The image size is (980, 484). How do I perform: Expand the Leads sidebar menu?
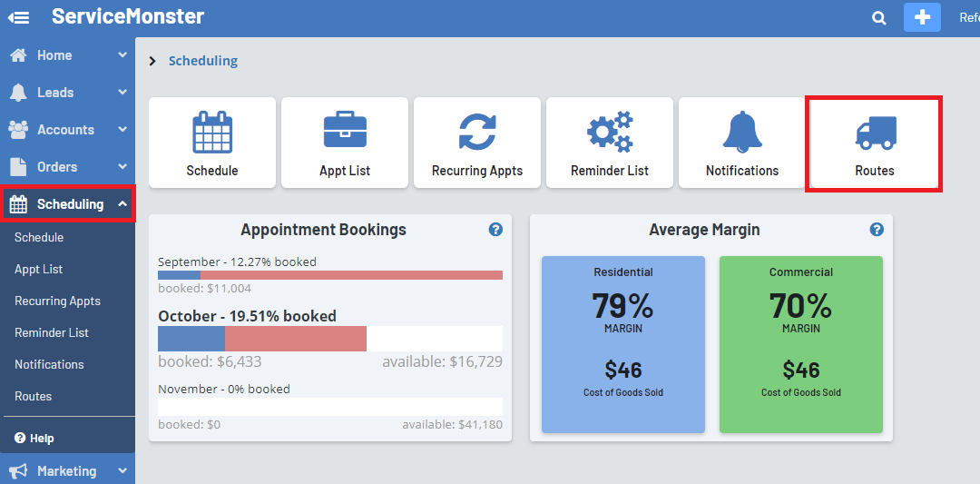(x=67, y=93)
